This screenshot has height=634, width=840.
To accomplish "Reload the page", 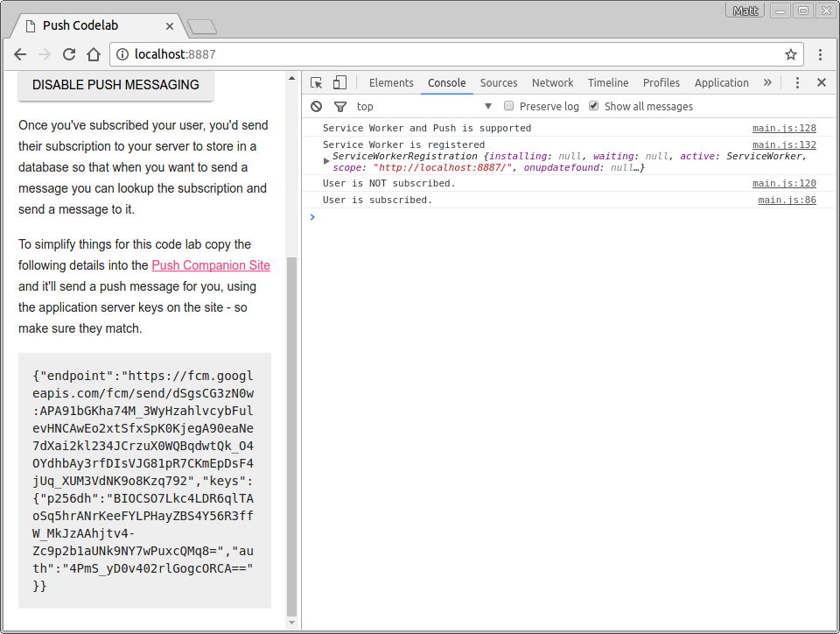I will pos(69,54).
